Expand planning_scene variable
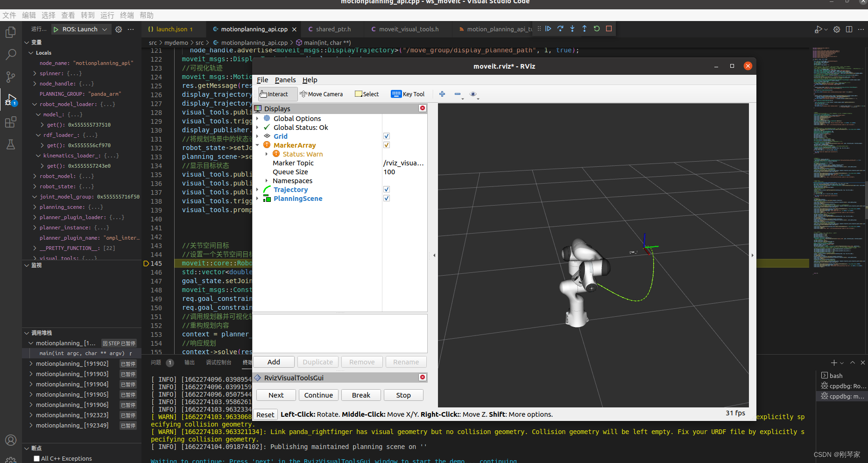Image resolution: width=868 pixels, height=463 pixels. pos(35,207)
